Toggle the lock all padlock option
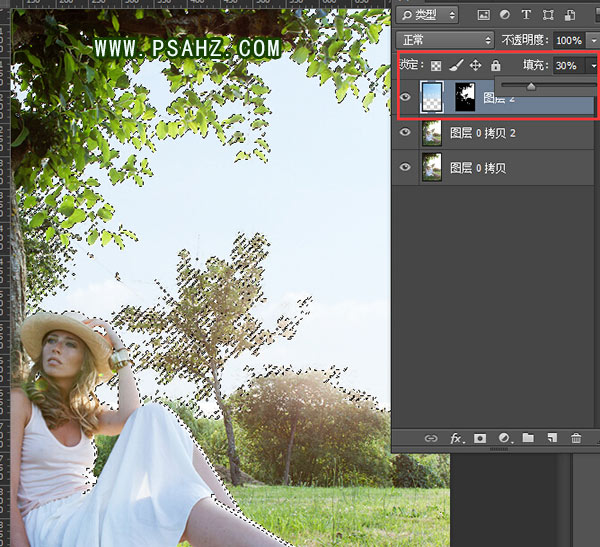This screenshot has height=547, width=600. point(495,65)
